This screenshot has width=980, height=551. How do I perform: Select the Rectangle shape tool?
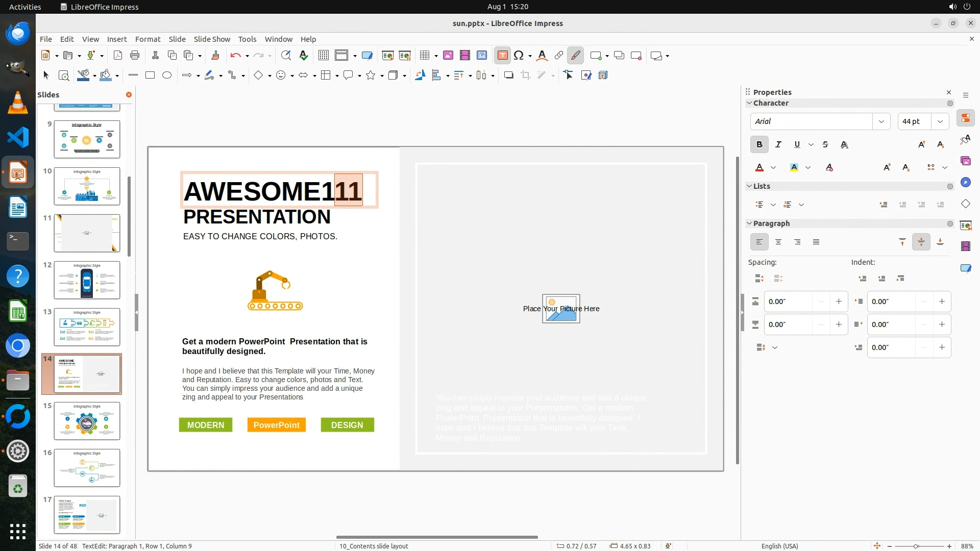click(150, 76)
